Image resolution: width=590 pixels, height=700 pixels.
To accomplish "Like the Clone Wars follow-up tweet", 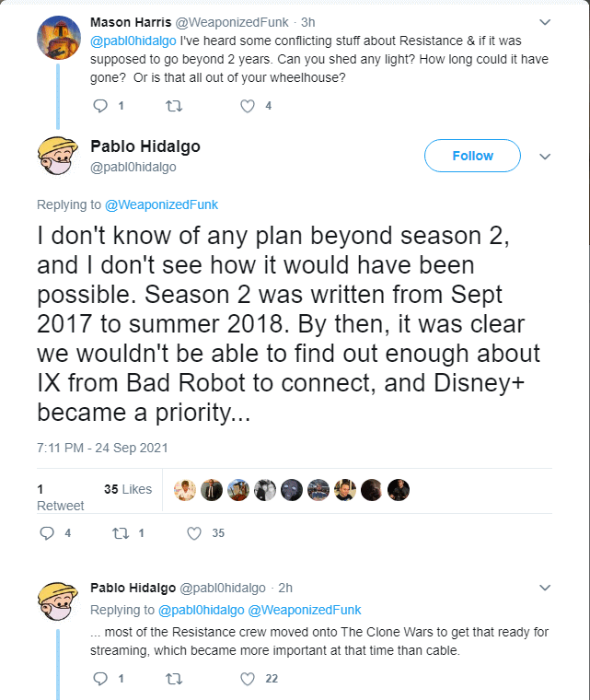I will (x=247, y=679).
